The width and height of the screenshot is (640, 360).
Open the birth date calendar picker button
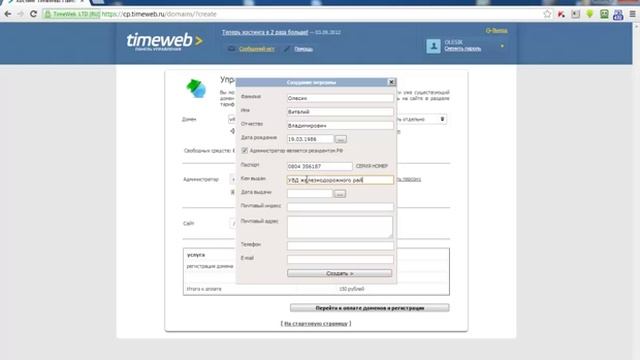tap(341, 139)
